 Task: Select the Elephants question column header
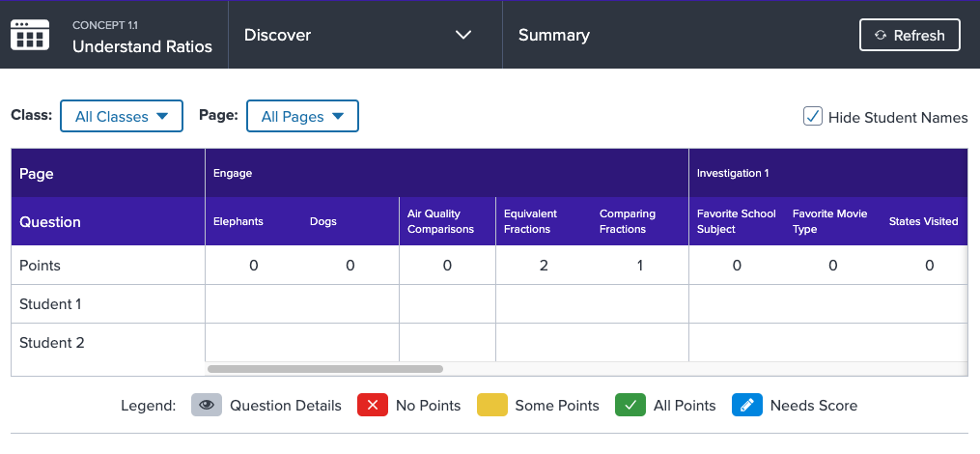click(238, 221)
